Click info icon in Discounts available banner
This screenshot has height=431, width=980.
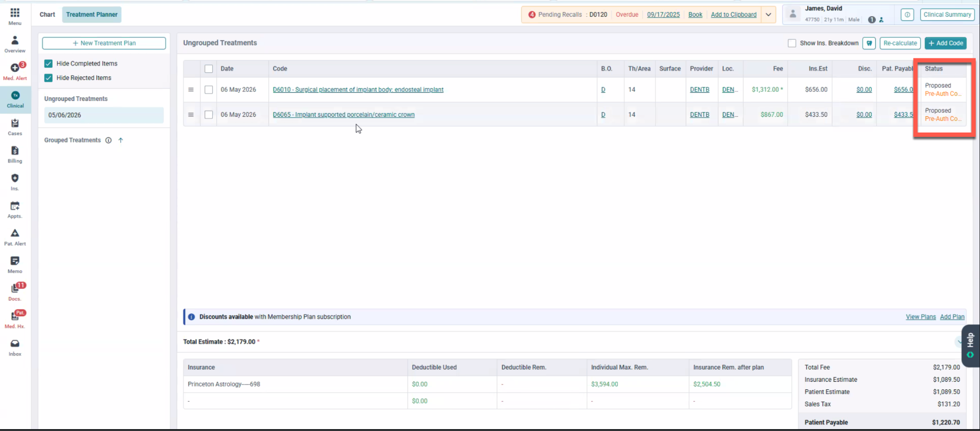191,317
